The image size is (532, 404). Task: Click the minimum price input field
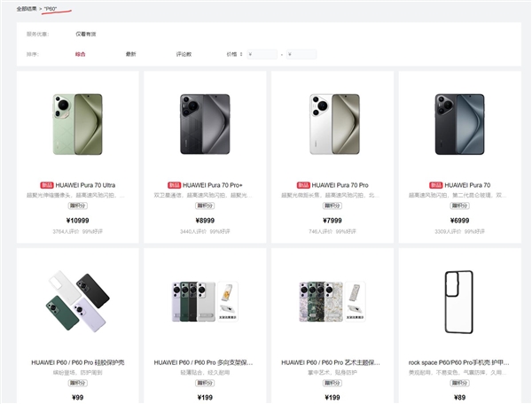[262, 54]
